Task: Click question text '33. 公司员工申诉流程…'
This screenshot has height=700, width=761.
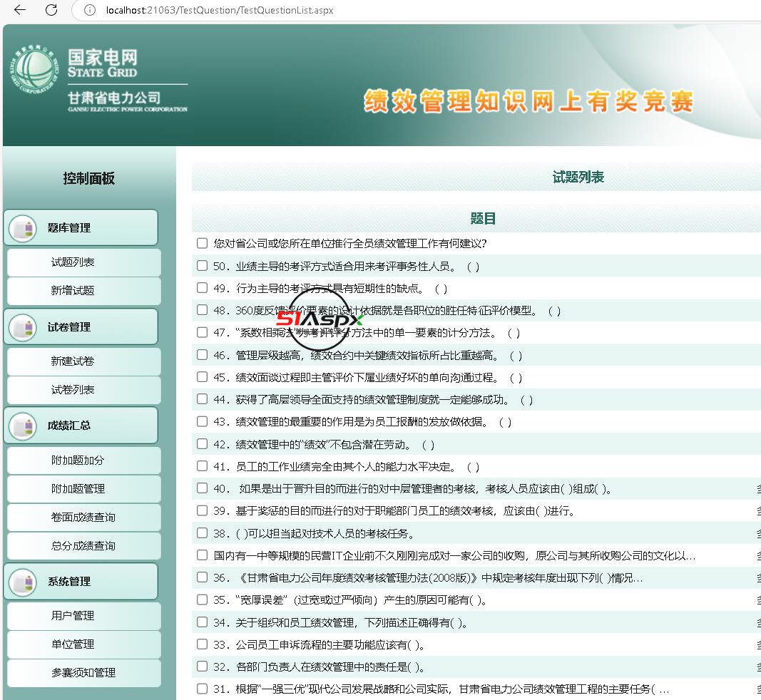Action: pos(320,645)
